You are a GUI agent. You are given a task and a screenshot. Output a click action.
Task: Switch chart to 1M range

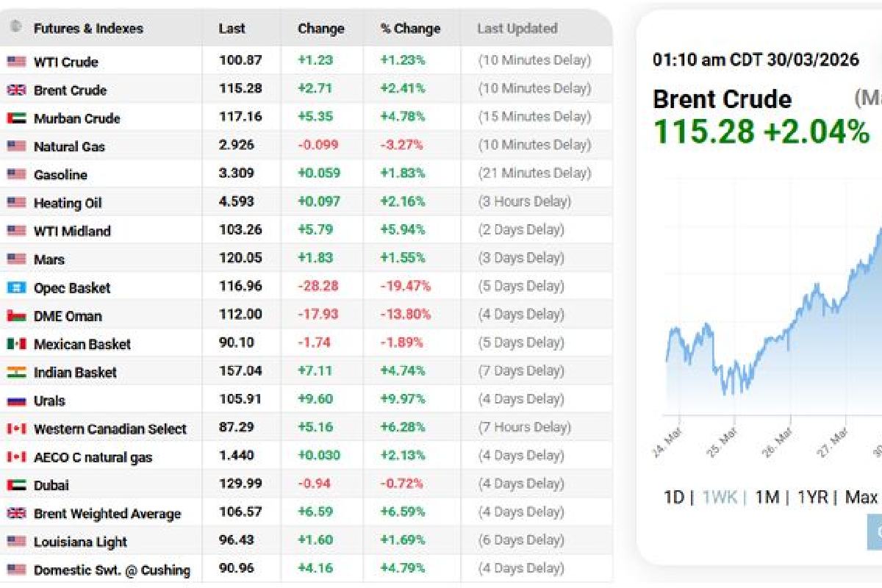click(767, 498)
